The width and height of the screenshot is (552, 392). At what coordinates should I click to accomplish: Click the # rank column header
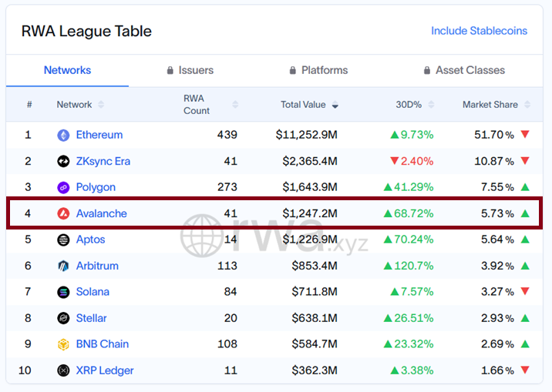tap(29, 105)
